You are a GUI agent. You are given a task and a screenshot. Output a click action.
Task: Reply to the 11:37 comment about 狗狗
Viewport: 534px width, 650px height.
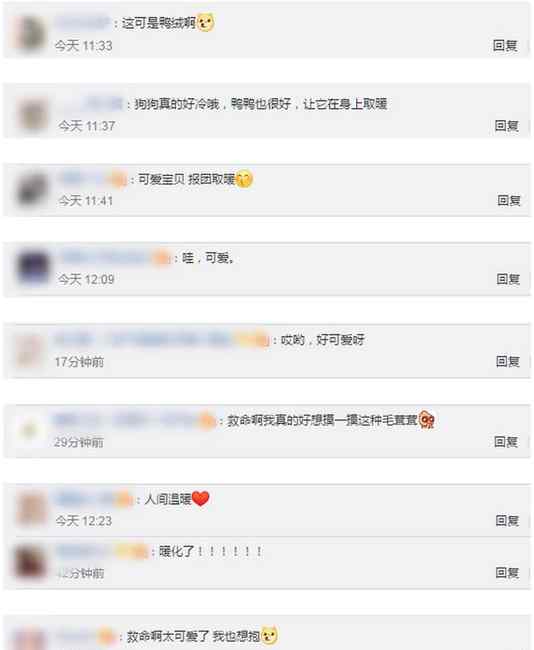pos(506,126)
